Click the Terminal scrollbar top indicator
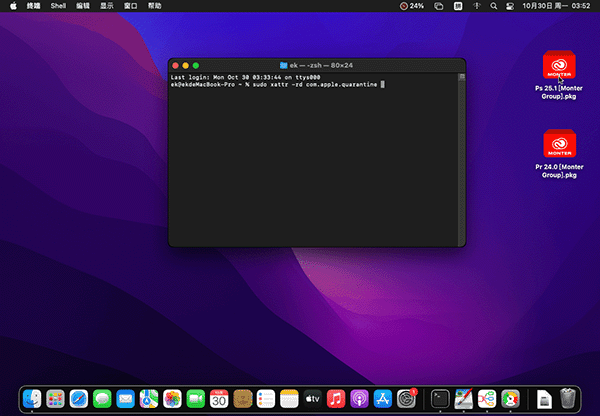This screenshot has height=416, width=600. (x=462, y=77)
